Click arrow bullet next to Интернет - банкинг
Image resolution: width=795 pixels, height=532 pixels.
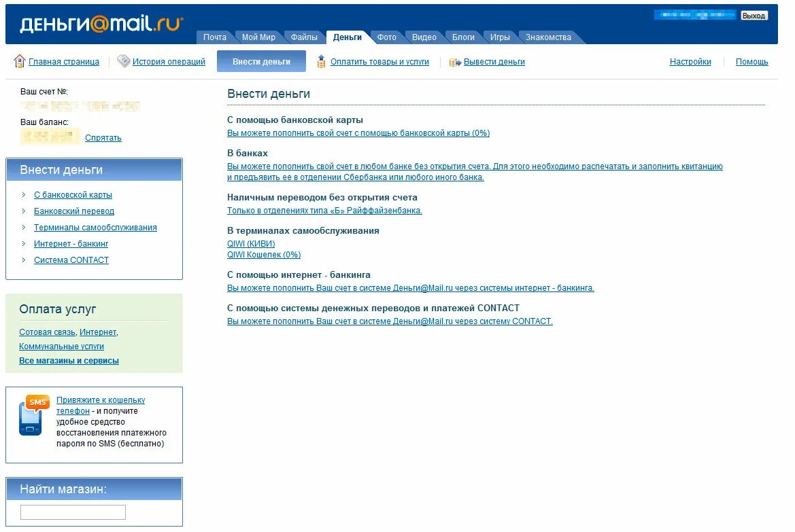(24, 244)
